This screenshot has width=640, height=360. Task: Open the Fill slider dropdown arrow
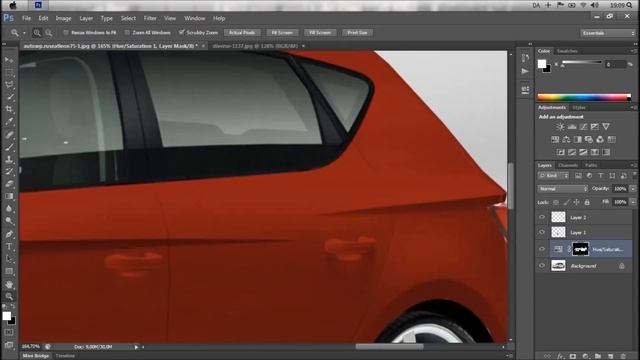tap(633, 202)
